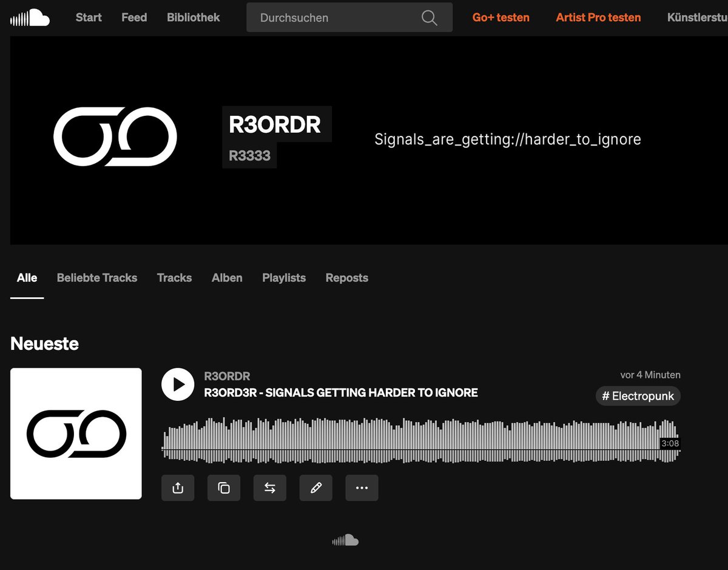The image size is (728, 570).
Task: Open the track cover artwork thumbnail
Action: (x=76, y=434)
